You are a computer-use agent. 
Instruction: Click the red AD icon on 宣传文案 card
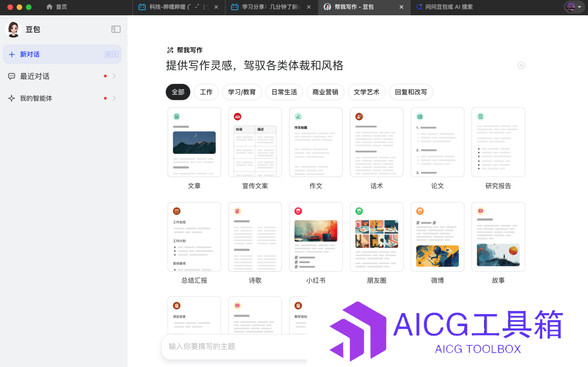click(237, 117)
